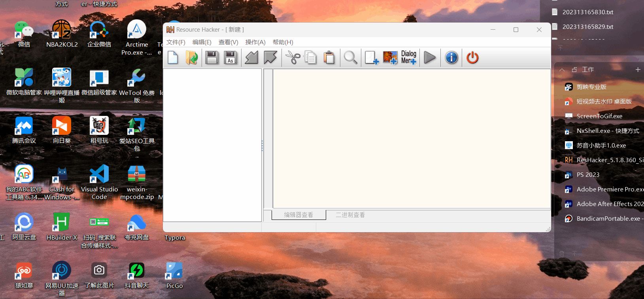Click the gray down-left arrow toolbar icon
This screenshot has height=299, width=644.
tap(251, 58)
